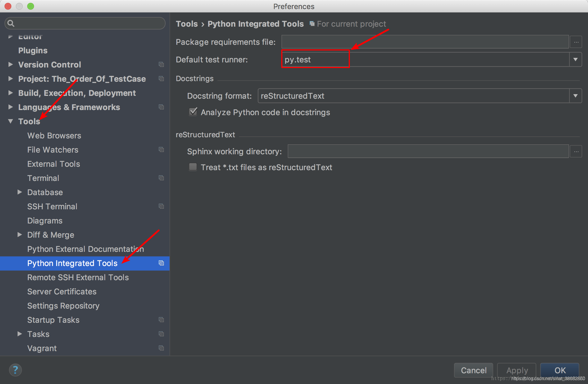Toggle Analyze Python code in docstrings
Viewport: 588px width, 384px height.
(x=193, y=112)
